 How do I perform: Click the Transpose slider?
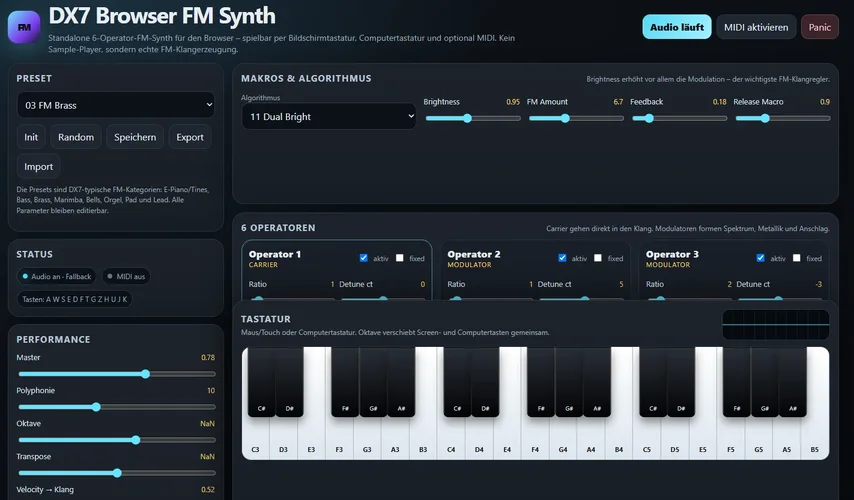117,473
